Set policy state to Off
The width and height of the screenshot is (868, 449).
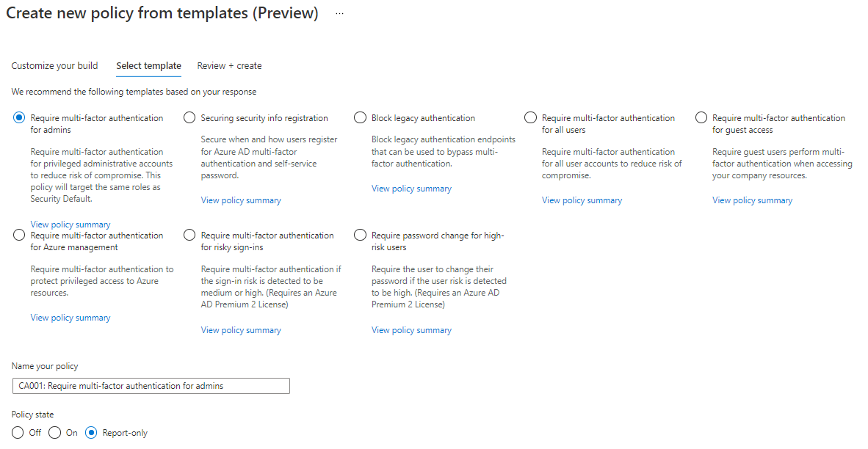(18, 433)
